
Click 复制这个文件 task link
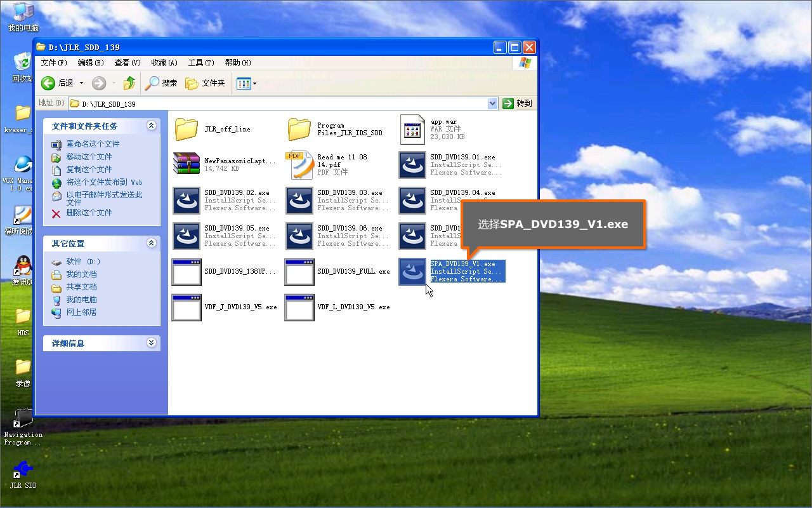pos(89,170)
